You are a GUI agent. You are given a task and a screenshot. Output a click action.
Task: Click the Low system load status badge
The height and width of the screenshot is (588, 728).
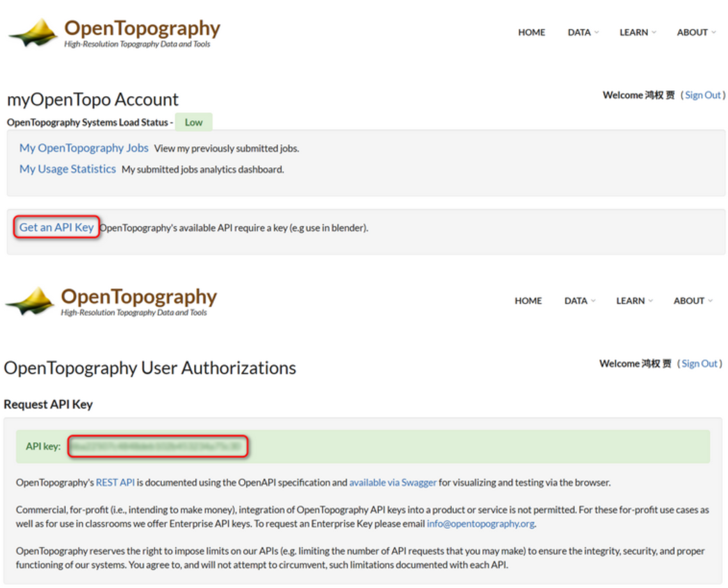tap(193, 122)
